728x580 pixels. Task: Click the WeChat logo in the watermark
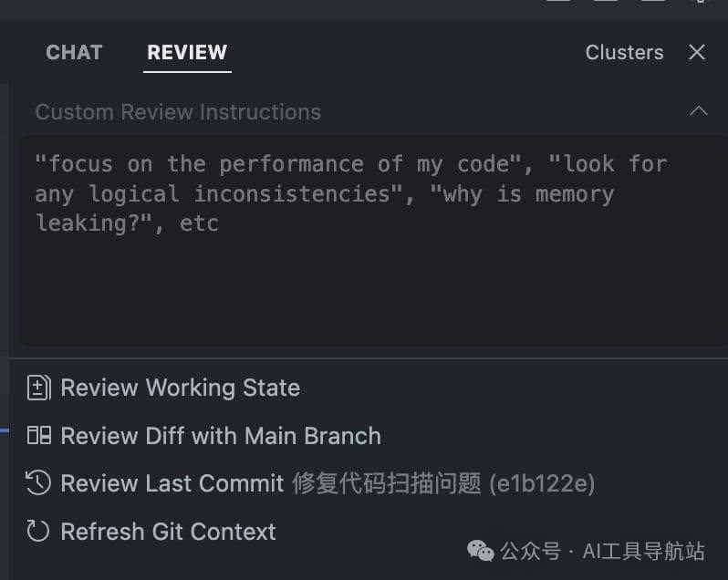[481, 550]
